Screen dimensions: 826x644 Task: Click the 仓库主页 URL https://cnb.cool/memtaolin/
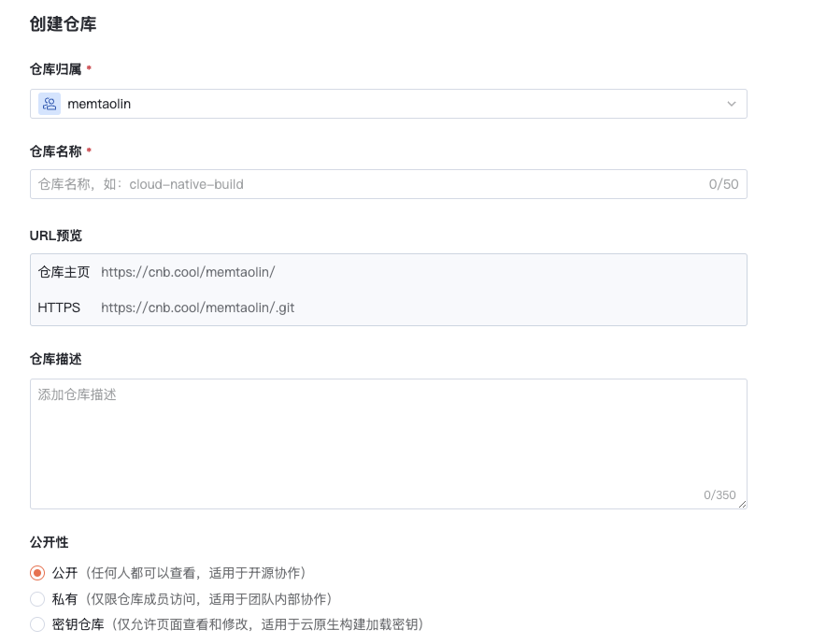point(188,272)
